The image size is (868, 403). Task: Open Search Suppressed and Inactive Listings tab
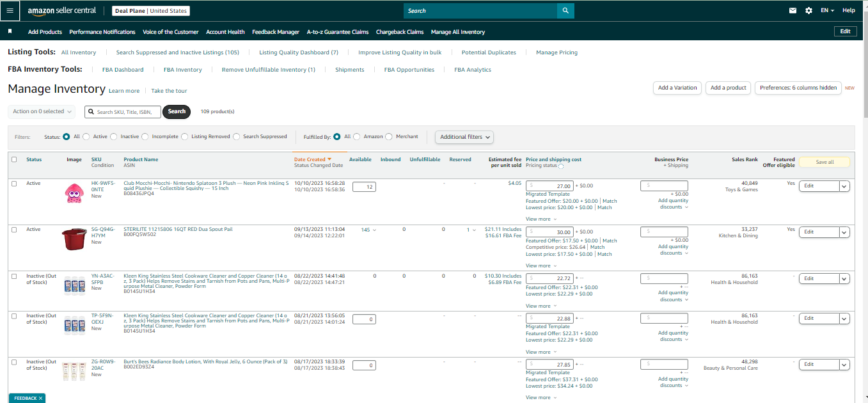[x=178, y=52]
